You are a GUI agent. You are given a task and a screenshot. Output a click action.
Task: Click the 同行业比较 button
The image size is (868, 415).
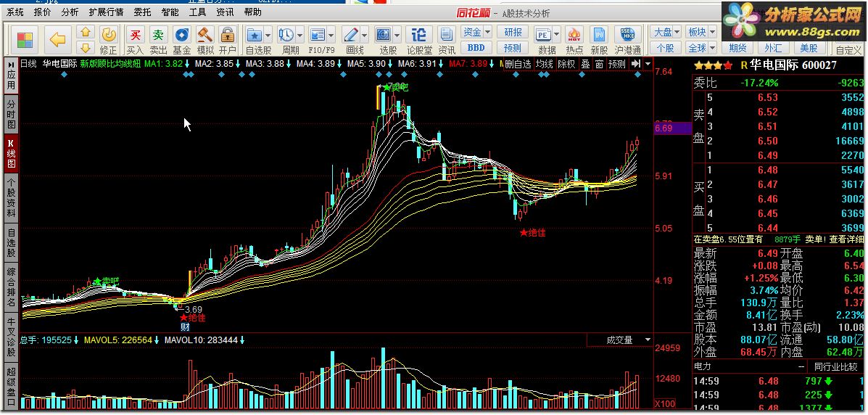[835, 367]
